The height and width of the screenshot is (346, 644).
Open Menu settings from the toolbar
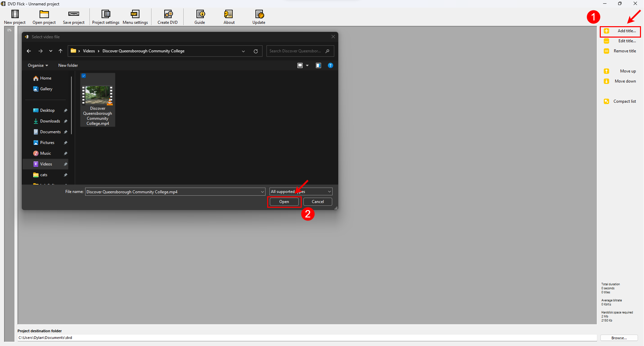pyautogui.click(x=135, y=14)
